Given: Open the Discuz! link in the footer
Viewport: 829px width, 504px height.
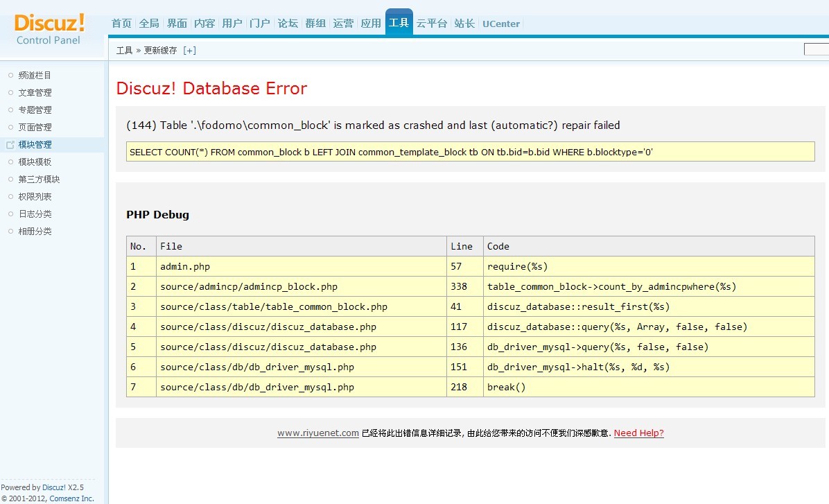Looking at the screenshot, I should (x=54, y=487).
